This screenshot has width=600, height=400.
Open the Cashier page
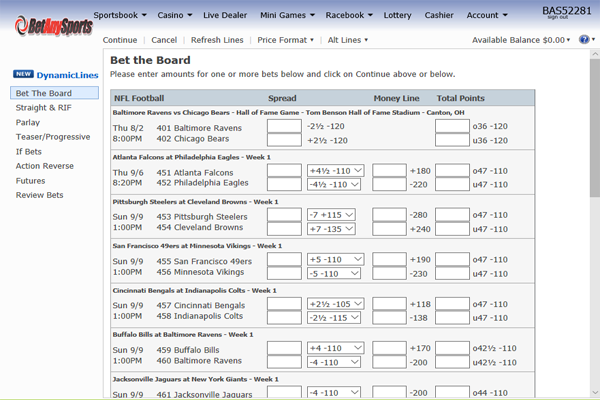coord(439,15)
